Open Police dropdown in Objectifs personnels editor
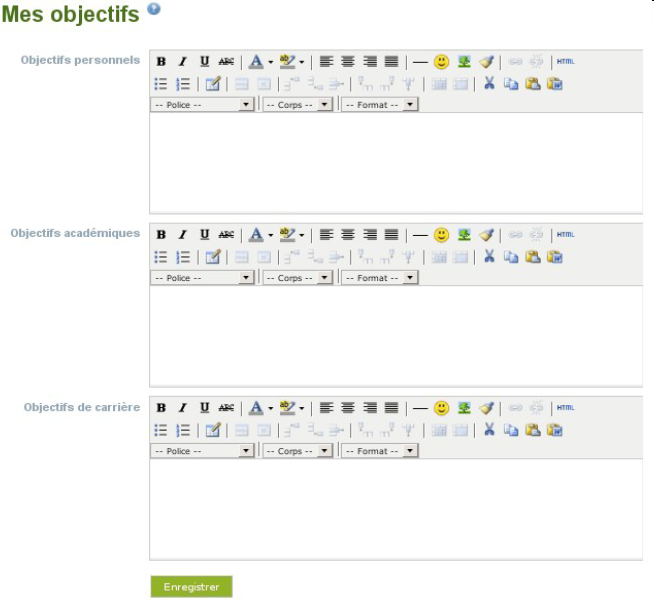The image size is (654, 601). pos(202,105)
